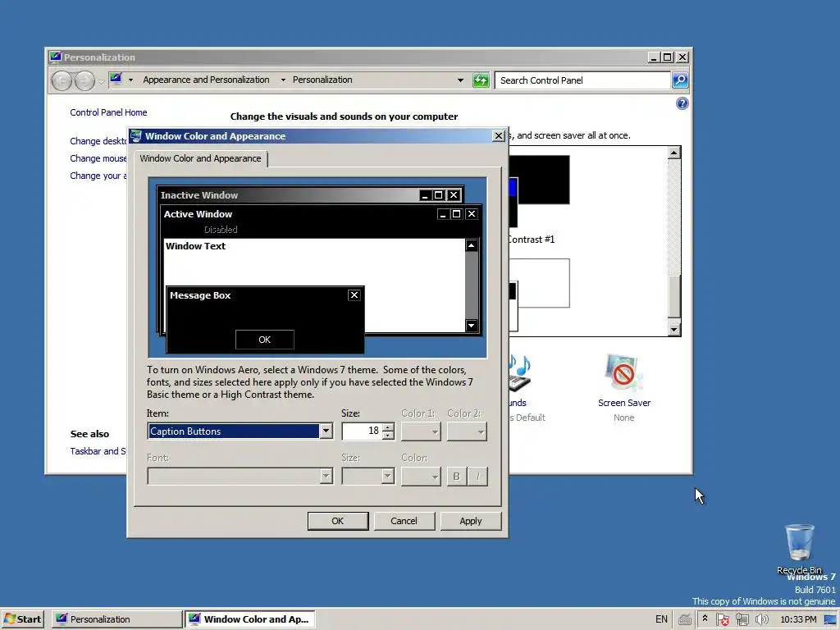Click Appearance and Personalization breadcrumb
The width and height of the screenshot is (840, 630).
206,80
